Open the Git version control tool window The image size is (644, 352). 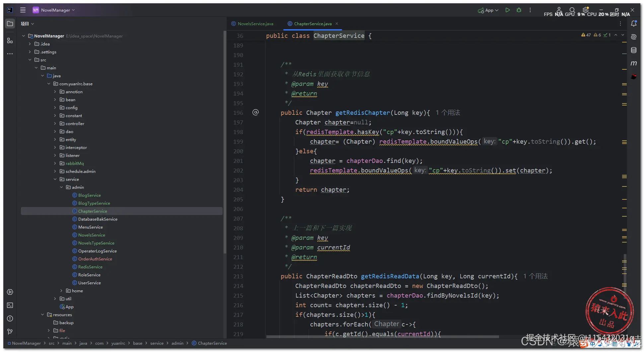[x=10, y=332]
